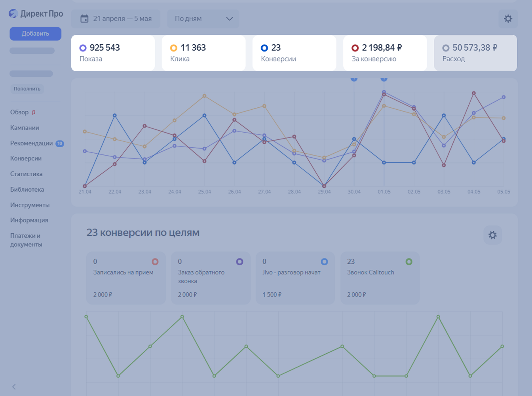Open Библиотека section
Viewport: 532px width, 396px height.
pos(27,189)
